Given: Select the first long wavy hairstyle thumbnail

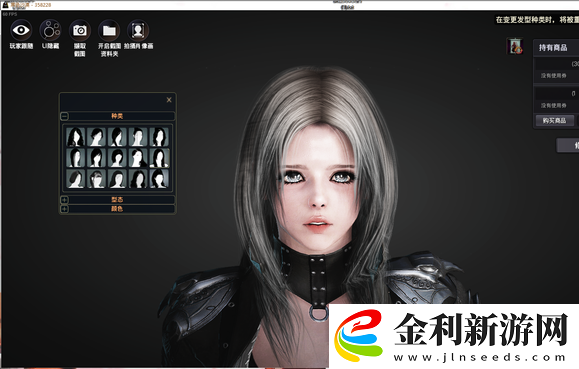Looking at the screenshot, I should coord(76,137).
